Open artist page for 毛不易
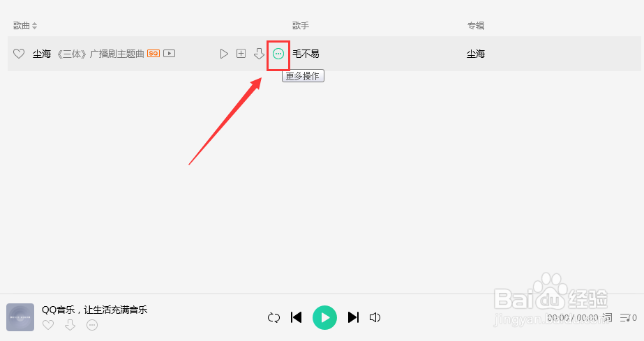The image size is (644, 341). pos(306,54)
